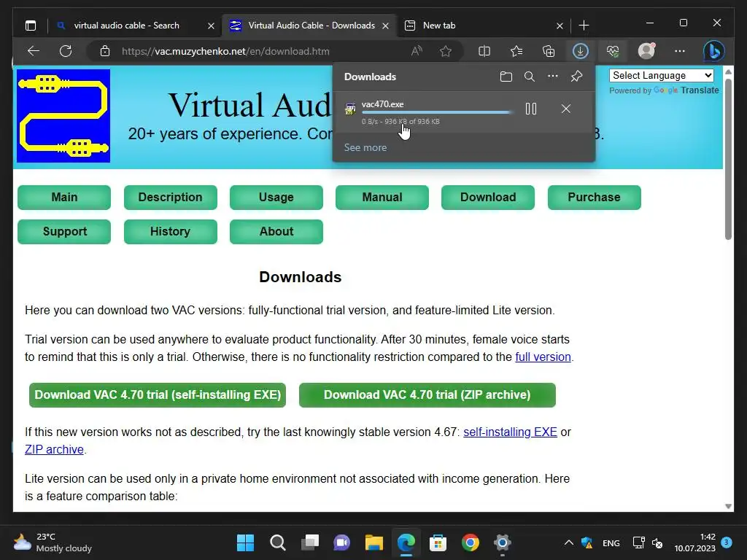Search downloads with magnifier icon

530,77
